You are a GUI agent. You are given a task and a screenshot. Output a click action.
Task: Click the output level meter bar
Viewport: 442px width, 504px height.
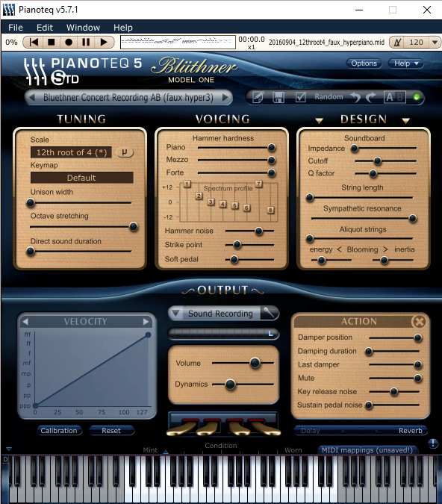[x=223, y=334]
